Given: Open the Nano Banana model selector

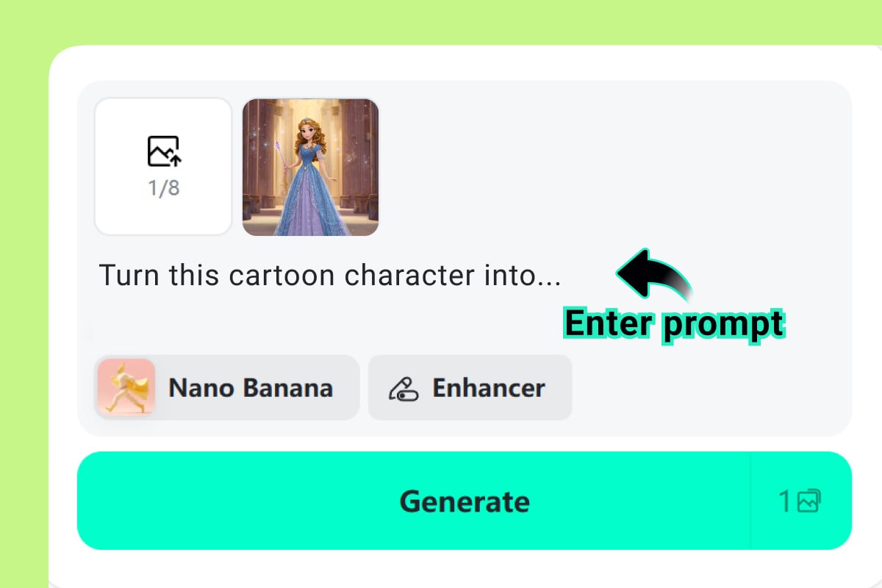Looking at the screenshot, I should tap(226, 387).
